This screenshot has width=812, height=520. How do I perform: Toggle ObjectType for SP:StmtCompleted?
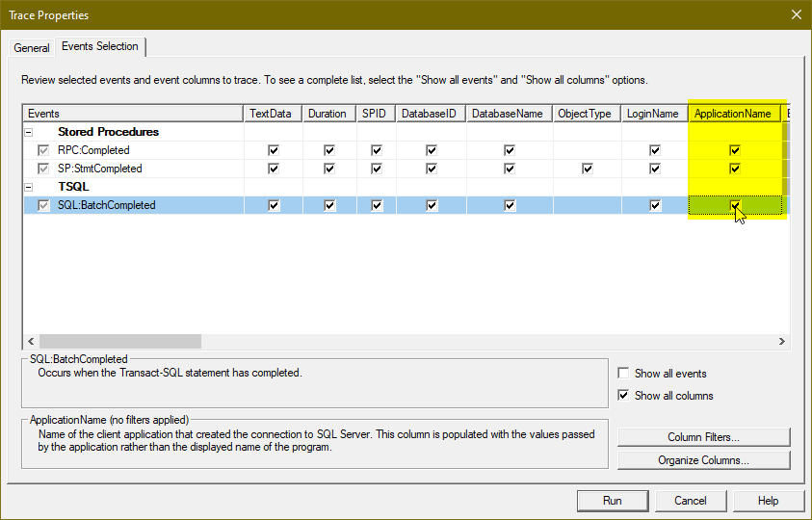click(x=588, y=169)
